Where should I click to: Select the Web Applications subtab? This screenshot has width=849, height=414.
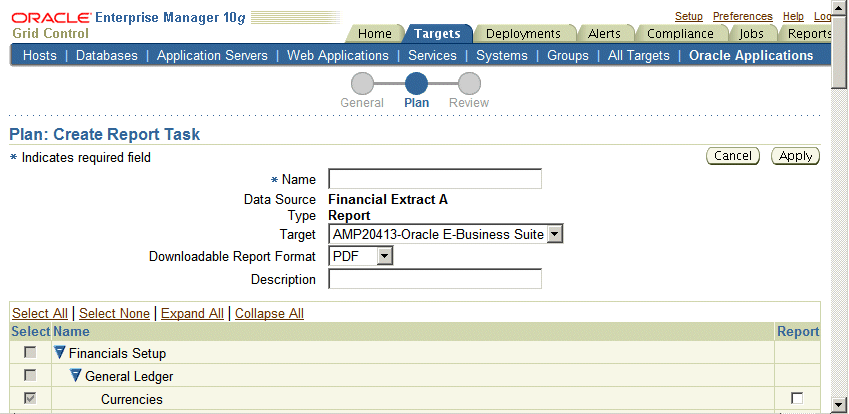pos(338,56)
